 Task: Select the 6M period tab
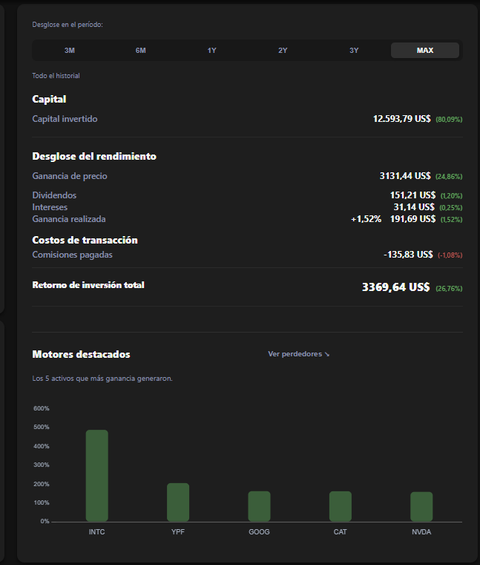click(141, 50)
